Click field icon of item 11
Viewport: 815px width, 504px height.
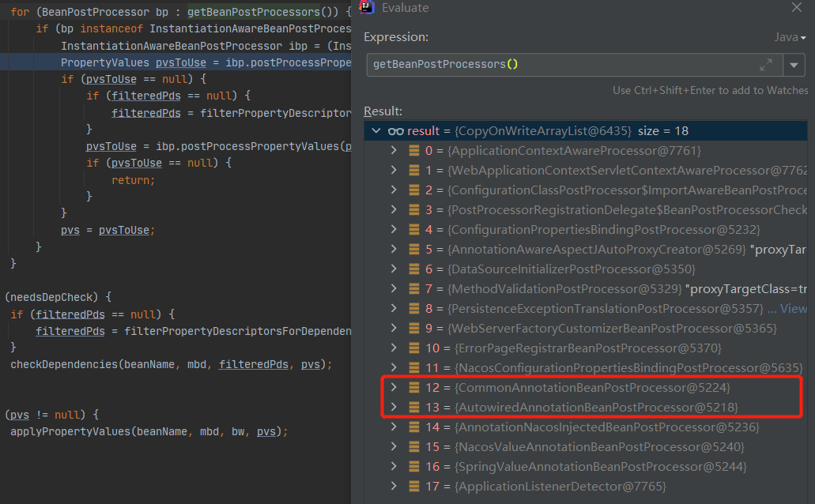tap(413, 368)
